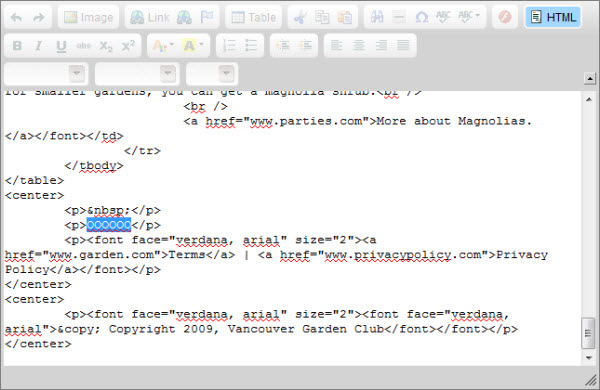The image size is (600, 390).
Task: Click the 'Copyright 2009' text
Action: 161,329
